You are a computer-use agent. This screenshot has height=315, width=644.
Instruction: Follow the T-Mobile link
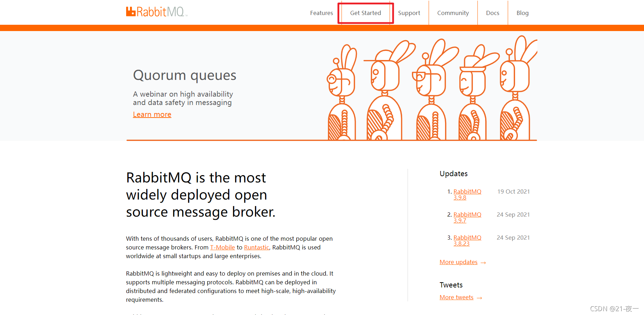tap(222, 247)
